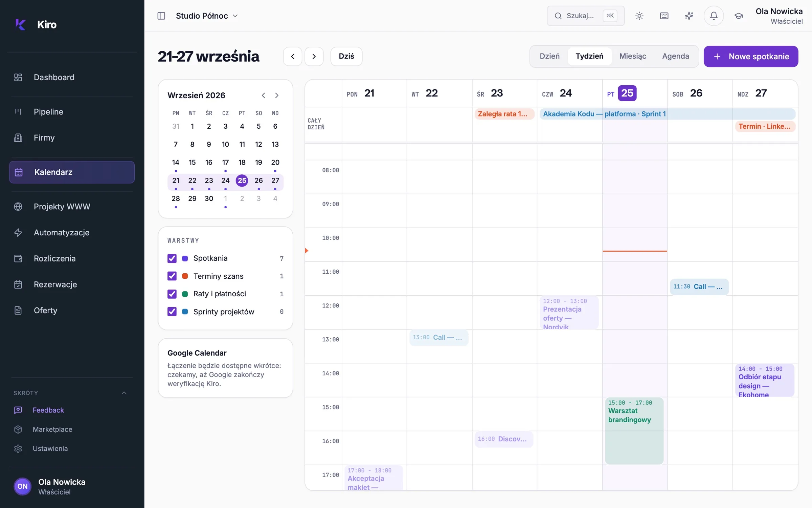The width and height of the screenshot is (812, 508).
Task: Go to previous month in mini calendar
Action: point(263,96)
